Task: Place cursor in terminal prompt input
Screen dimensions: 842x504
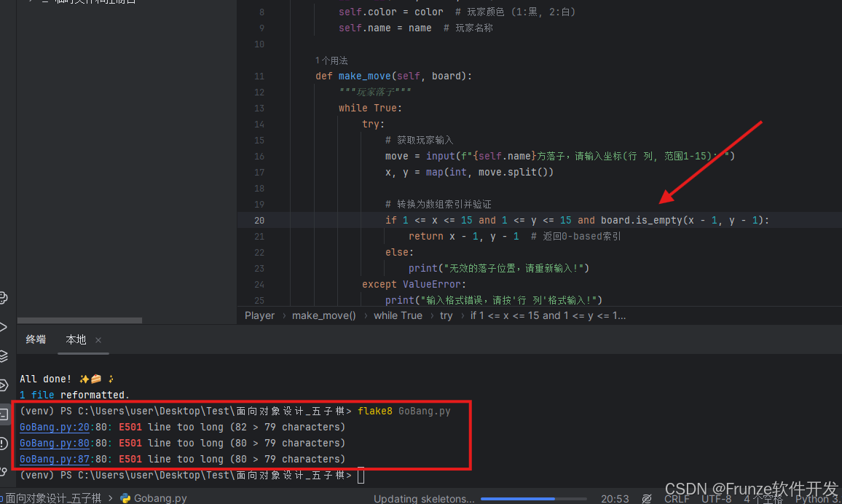Action: click(361, 476)
